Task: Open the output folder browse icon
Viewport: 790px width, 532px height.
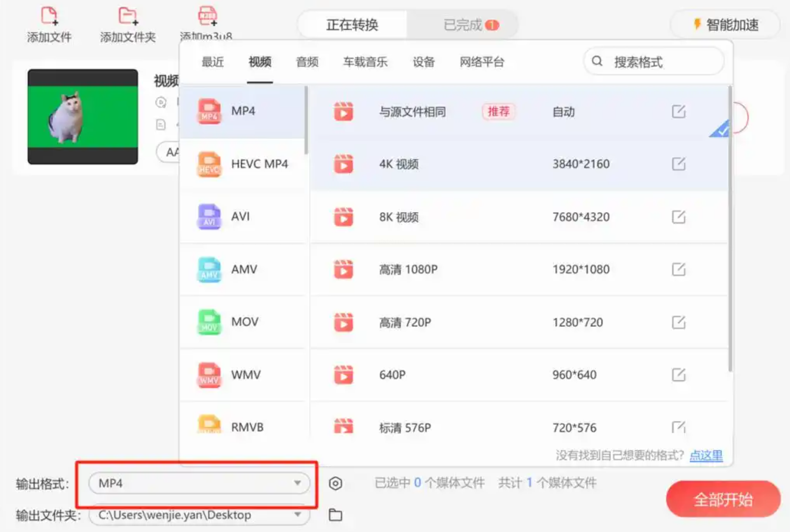Action: pyautogui.click(x=335, y=515)
